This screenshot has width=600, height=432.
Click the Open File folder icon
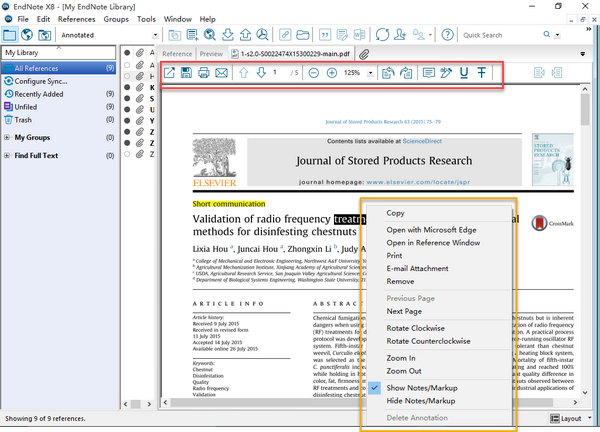point(302,35)
